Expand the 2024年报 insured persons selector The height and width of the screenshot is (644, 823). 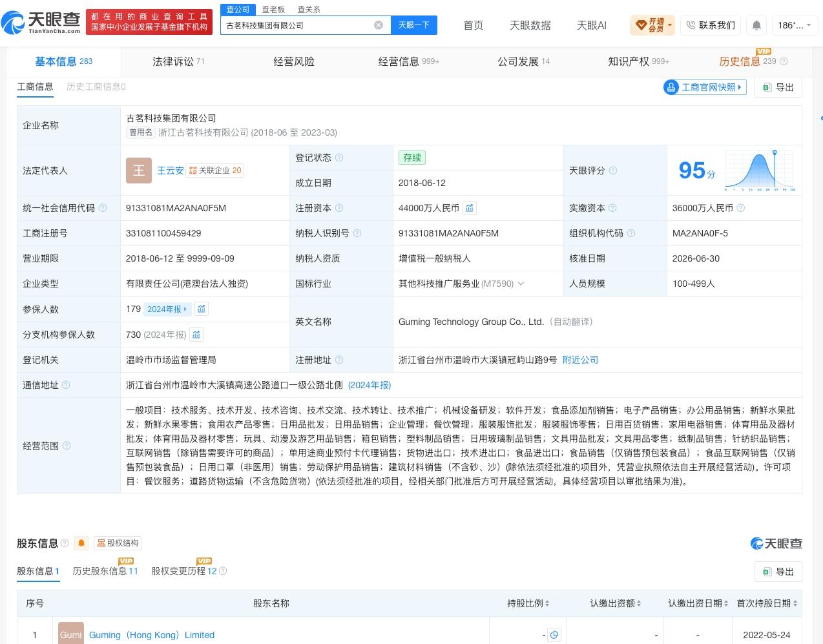tap(167, 309)
